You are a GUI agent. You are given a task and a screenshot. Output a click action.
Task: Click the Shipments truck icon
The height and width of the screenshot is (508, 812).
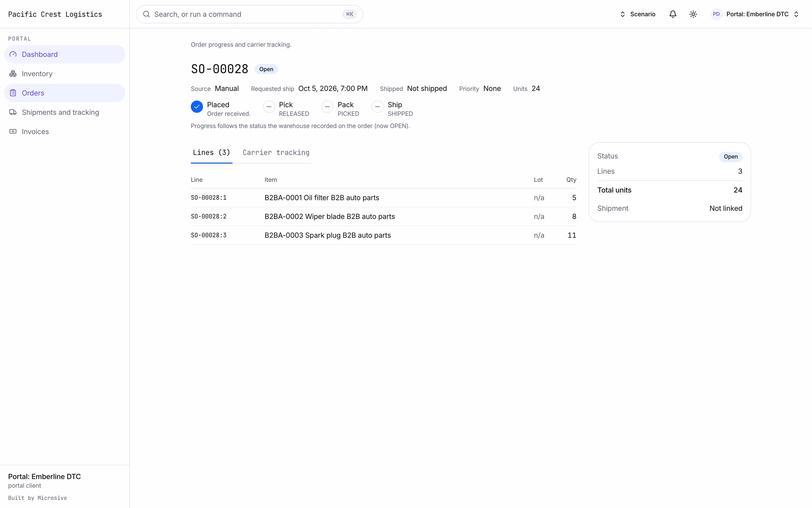tap(13, 112)
